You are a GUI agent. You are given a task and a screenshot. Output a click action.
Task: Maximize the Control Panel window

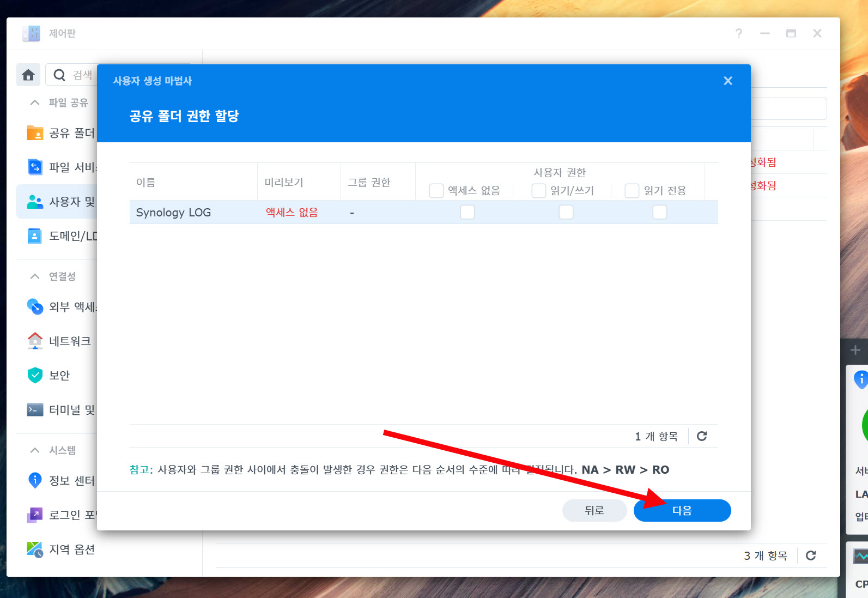coord(791,33)
